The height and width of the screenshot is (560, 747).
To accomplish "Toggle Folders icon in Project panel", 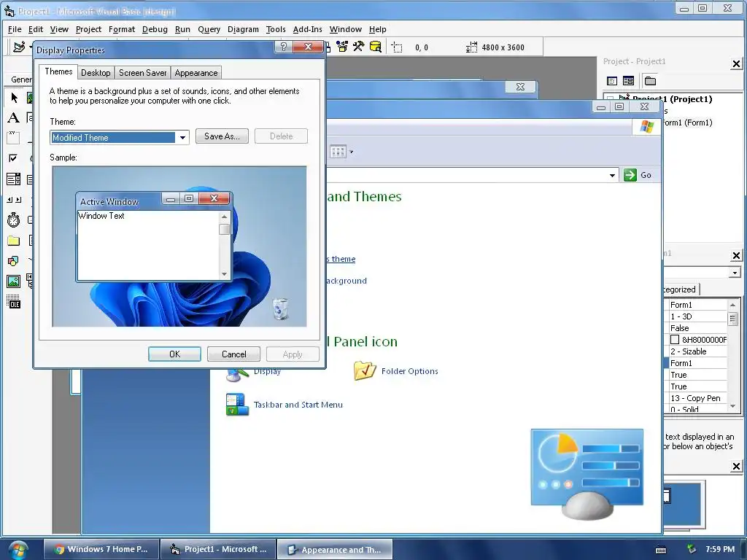I will [x=650, y=81].
